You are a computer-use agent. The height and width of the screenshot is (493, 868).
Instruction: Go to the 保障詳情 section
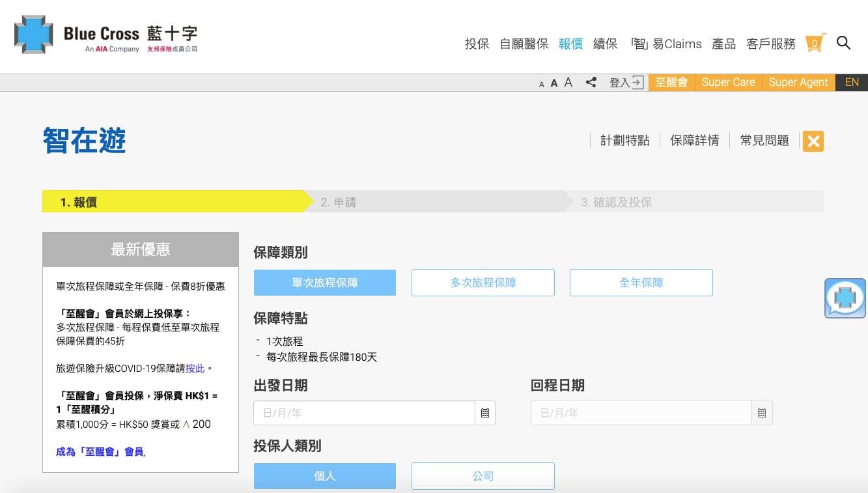coord(695,141)
